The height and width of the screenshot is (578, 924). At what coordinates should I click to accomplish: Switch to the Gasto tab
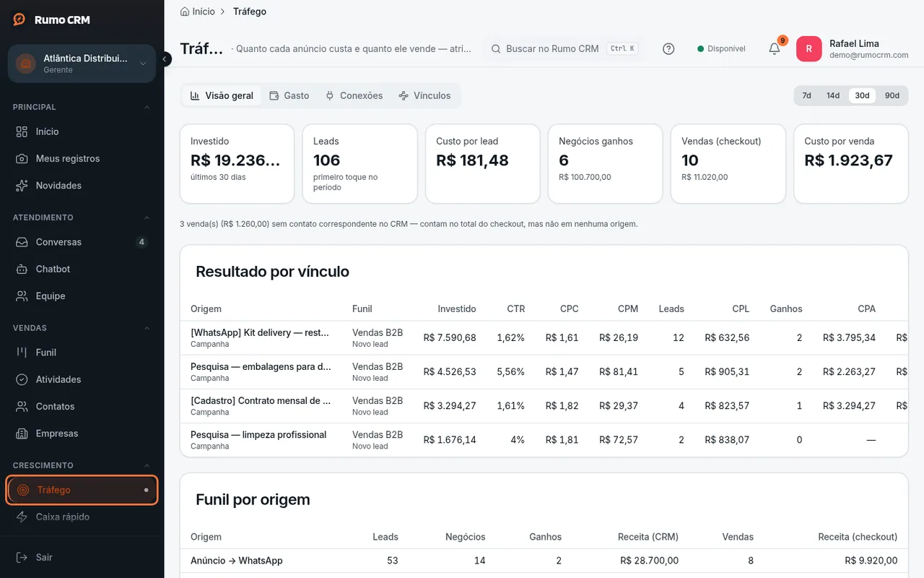pyautogui.click(x=289, y=95)
